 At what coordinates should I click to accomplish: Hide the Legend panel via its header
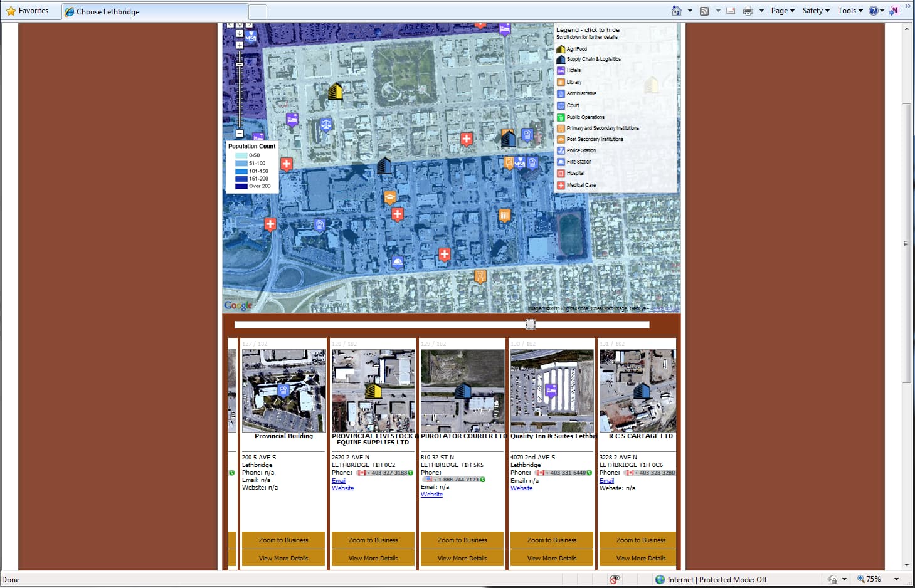pos(588,30)
